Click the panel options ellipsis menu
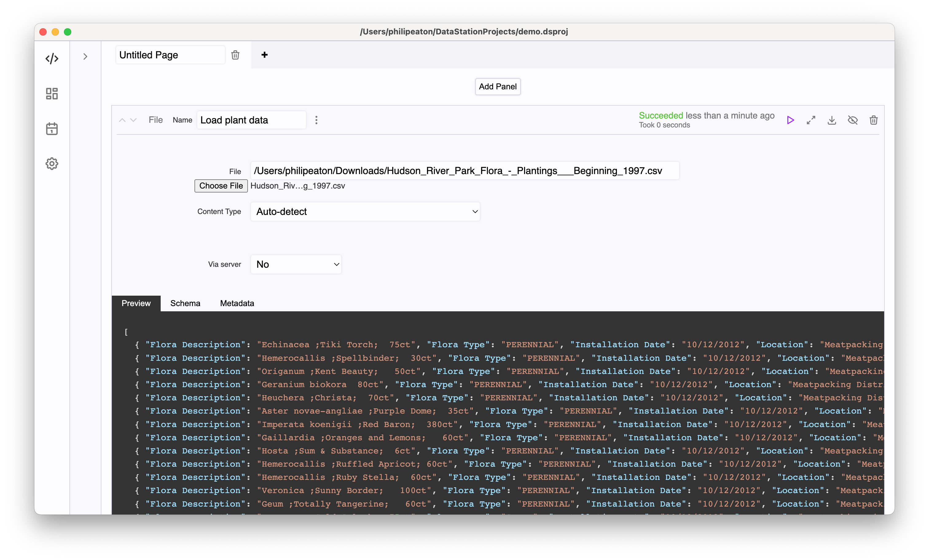The height and width of the screenshot is (560, 929). pyautogui.click(x=316, y=119)
